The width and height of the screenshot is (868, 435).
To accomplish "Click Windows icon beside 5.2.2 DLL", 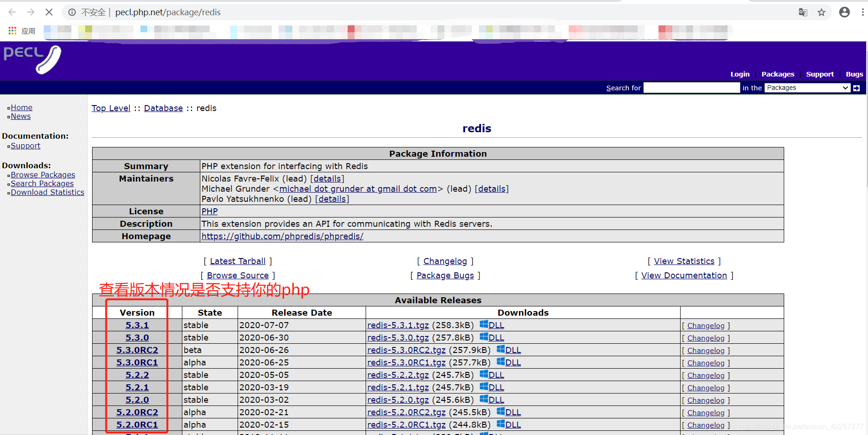I will [x=484, y=374].
